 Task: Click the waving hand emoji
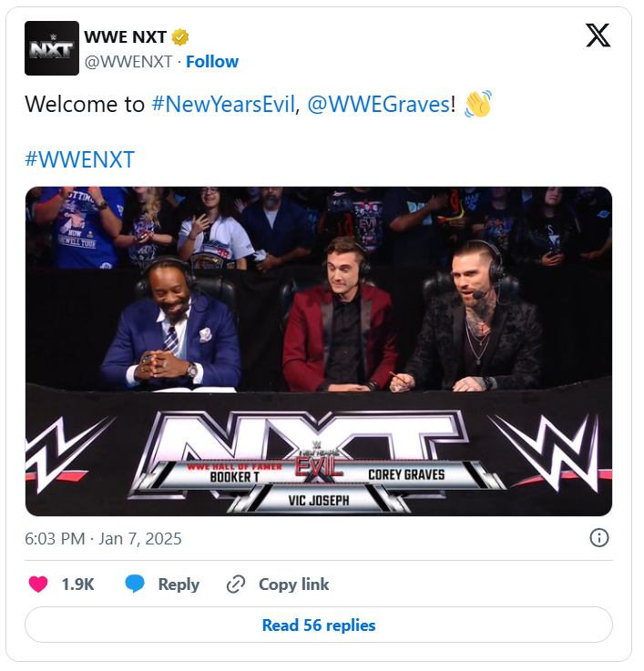pos(477,104)
